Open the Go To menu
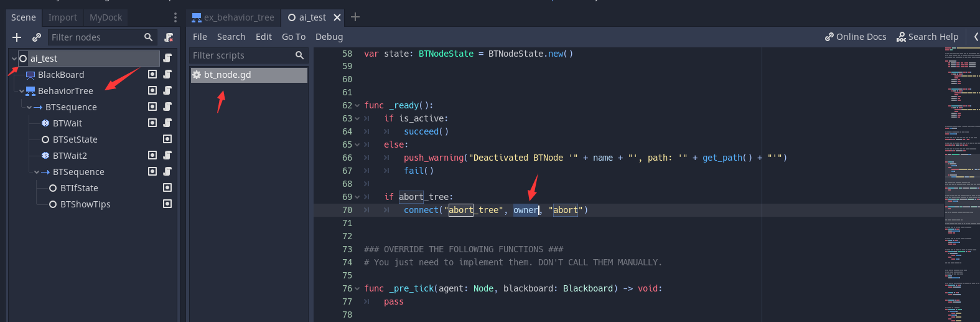 [294, 37]
